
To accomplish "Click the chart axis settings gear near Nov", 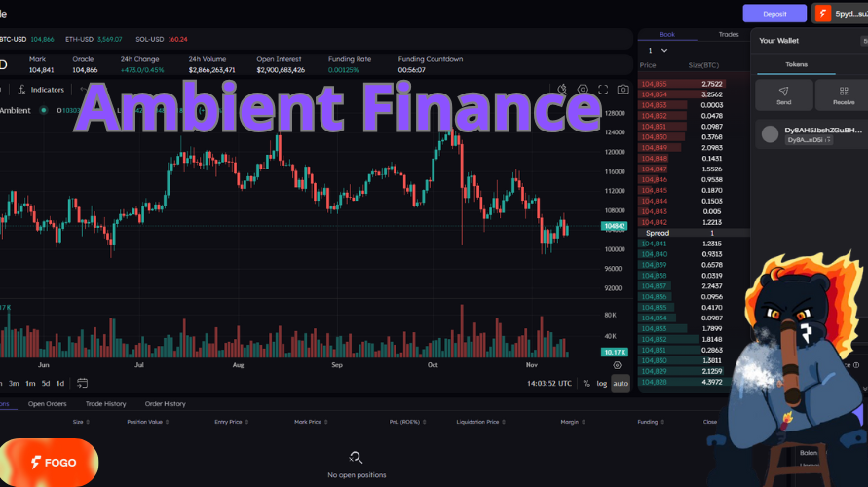I will click(617, 365).
